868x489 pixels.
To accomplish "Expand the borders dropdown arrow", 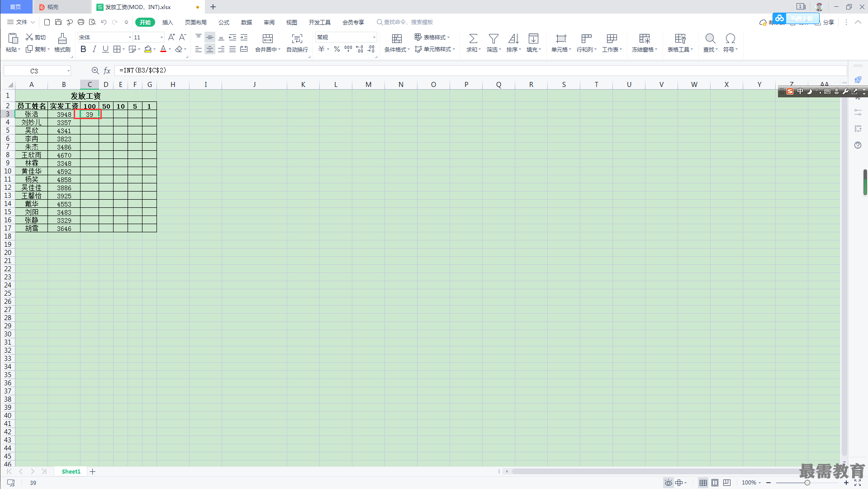I will 123,49.
